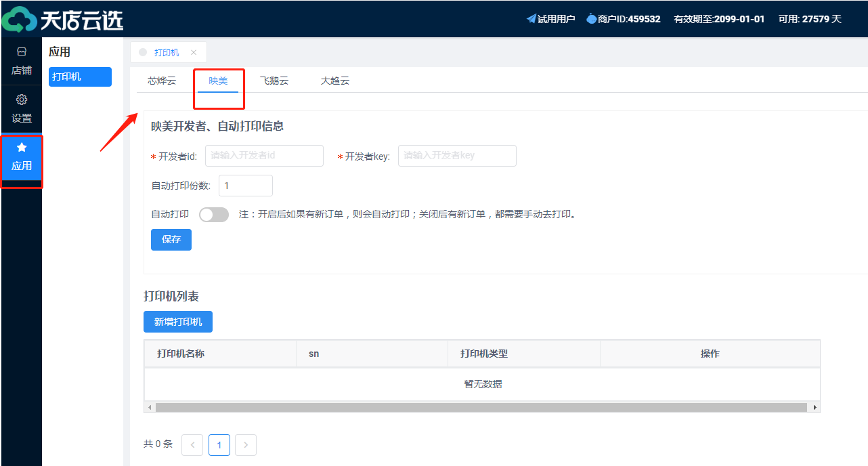Toggle the 自动打印 switch
868x466 pixels.
point(214,215)
